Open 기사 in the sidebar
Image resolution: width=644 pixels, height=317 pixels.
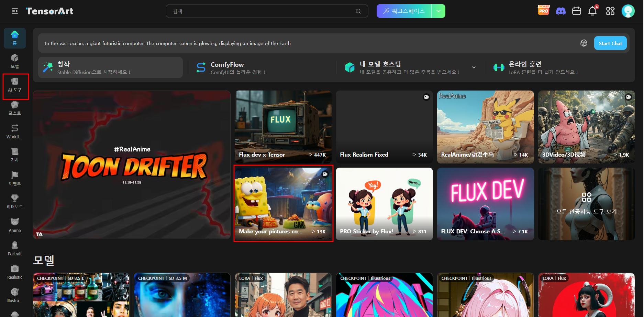[15, 155]
